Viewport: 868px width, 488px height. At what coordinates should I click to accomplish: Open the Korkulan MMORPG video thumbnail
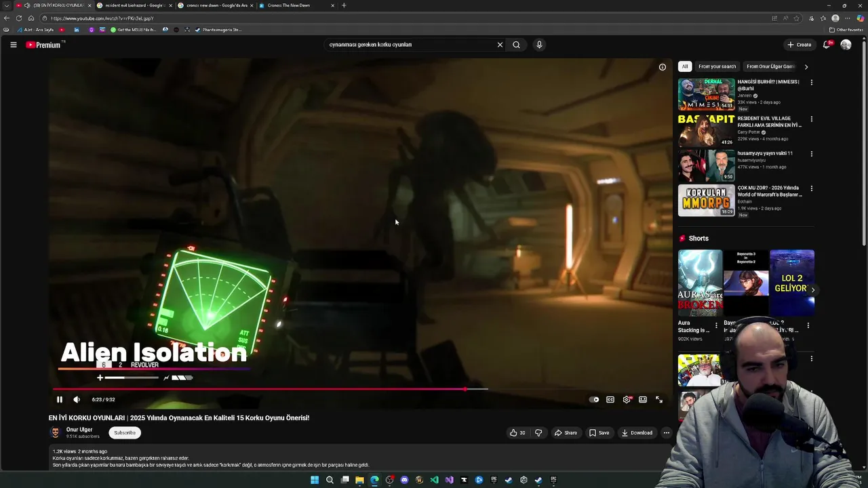coord(706,200)
